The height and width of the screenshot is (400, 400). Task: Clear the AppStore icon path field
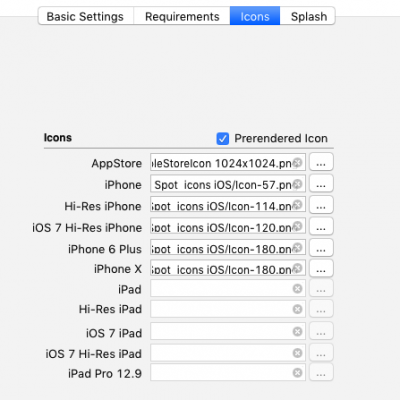(297, 163)
